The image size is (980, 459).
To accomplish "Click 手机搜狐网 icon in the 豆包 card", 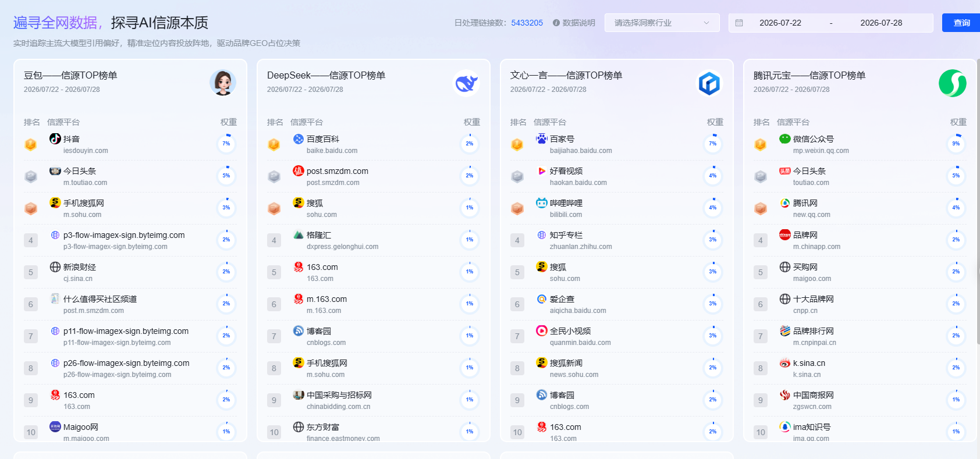I will coord(55,202).
